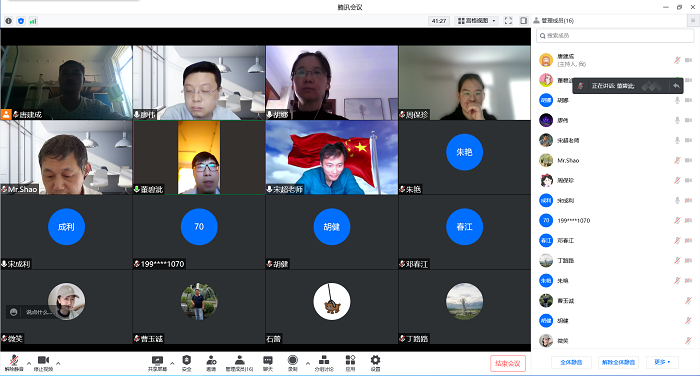Toggle 丁路路 microphone in member list
This screenshot has height=376, width=700.
(x=677, y=260)
